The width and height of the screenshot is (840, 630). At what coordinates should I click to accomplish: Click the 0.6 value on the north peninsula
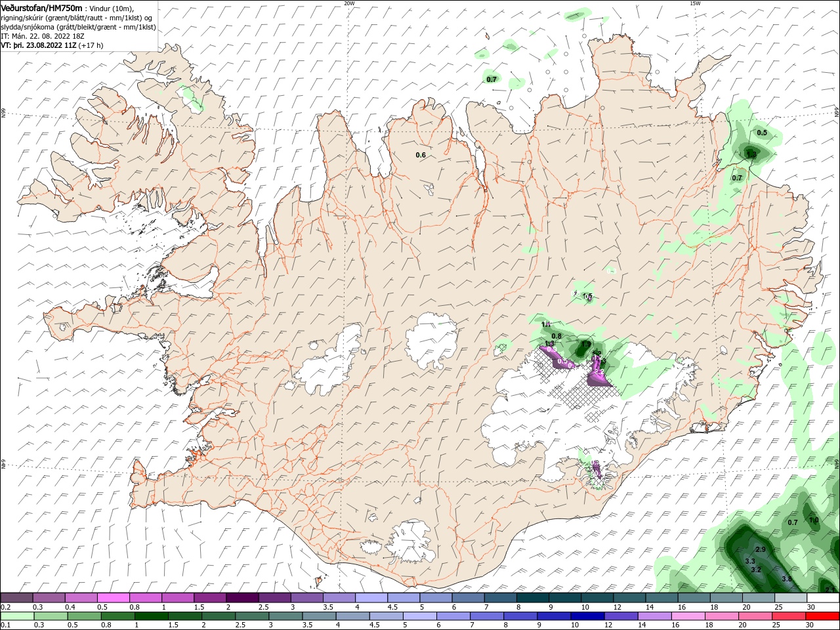421,155
